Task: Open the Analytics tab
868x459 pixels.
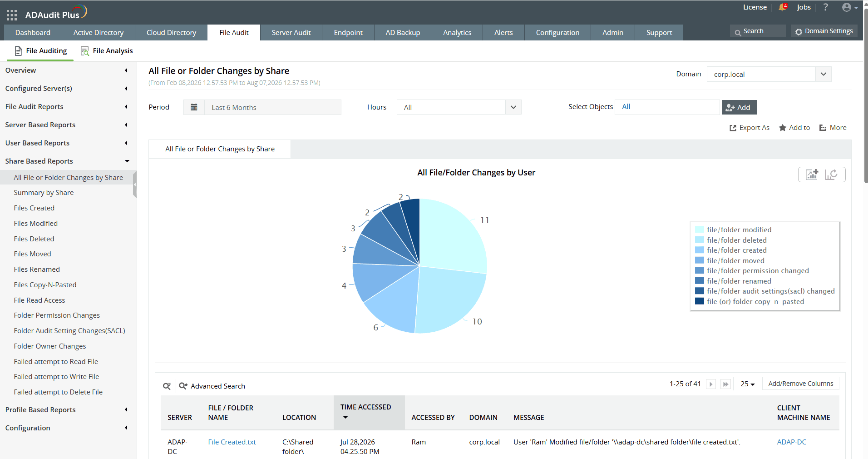Action: tap(457, 33)
